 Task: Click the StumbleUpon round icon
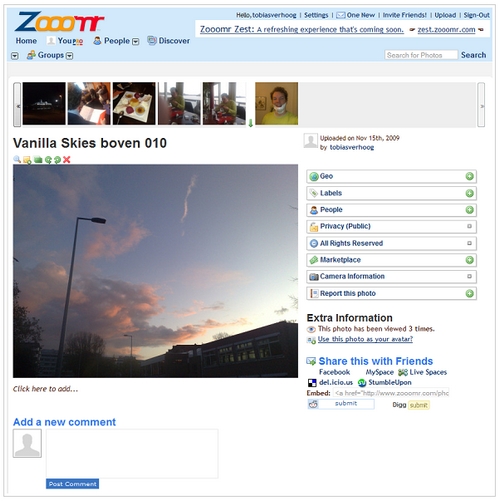[x=362, y=383]
